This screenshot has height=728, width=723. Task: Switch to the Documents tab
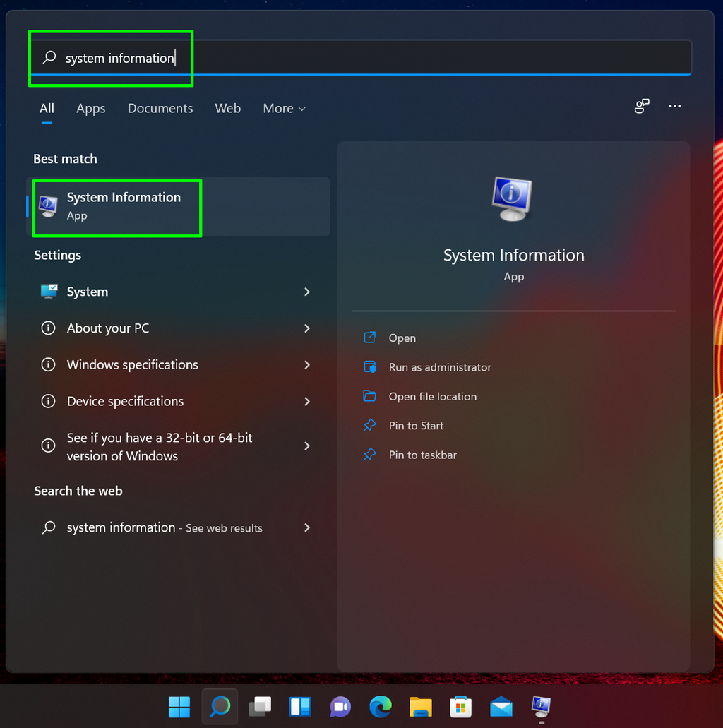click(x=160, y=108)
